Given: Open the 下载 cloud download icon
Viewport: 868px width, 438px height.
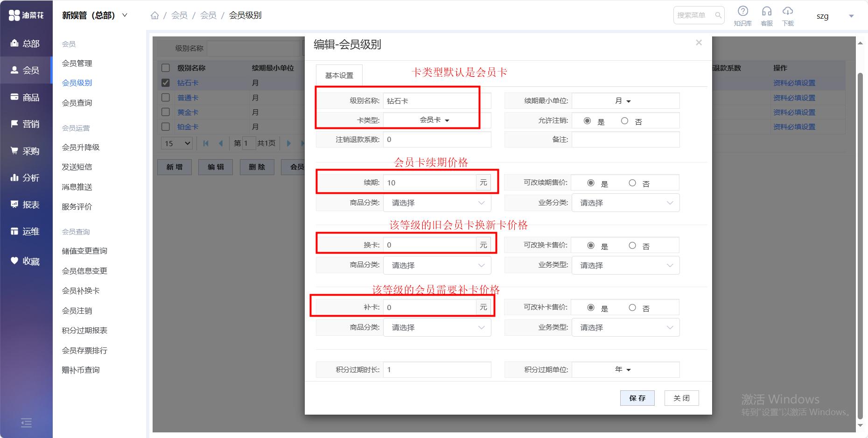Looking at the screenshot, I should tap(788, 15).
